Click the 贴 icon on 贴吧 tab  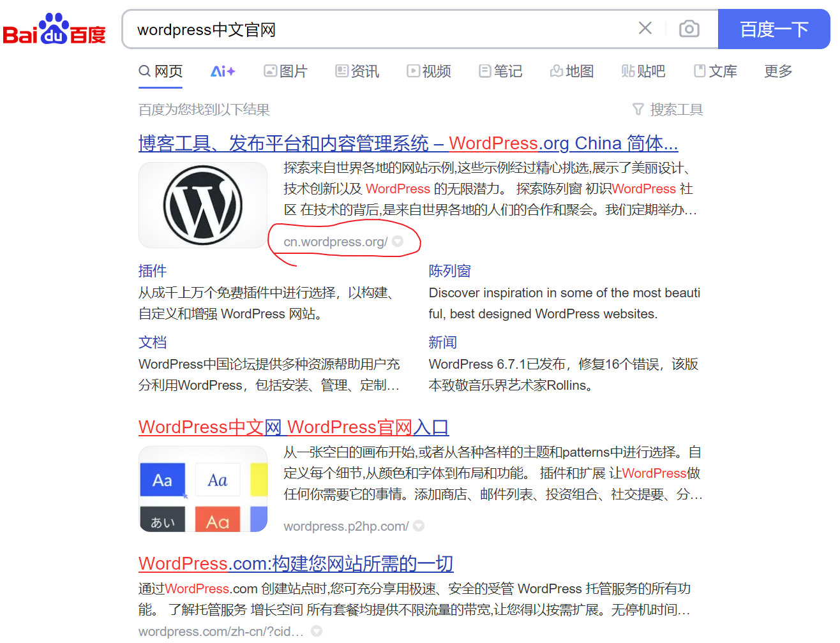pyautogui.click(x=627, y=71)
